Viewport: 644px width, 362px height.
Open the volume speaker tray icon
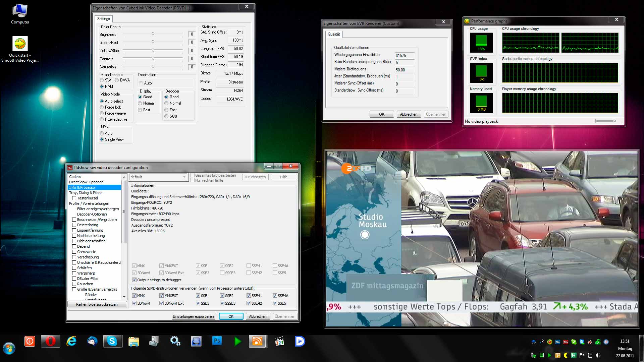(598, 355)
